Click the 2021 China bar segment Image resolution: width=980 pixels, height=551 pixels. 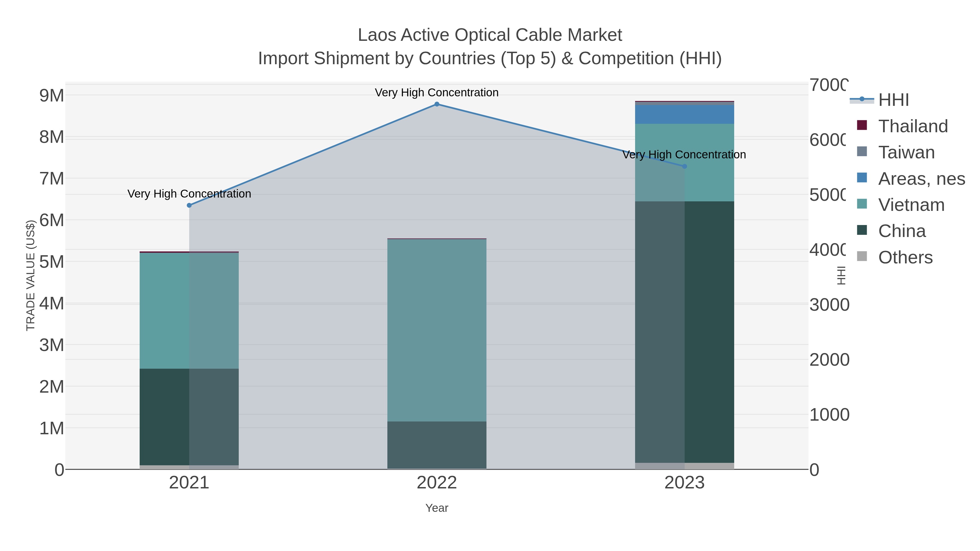pyautogui.click(x=189, y=417)
